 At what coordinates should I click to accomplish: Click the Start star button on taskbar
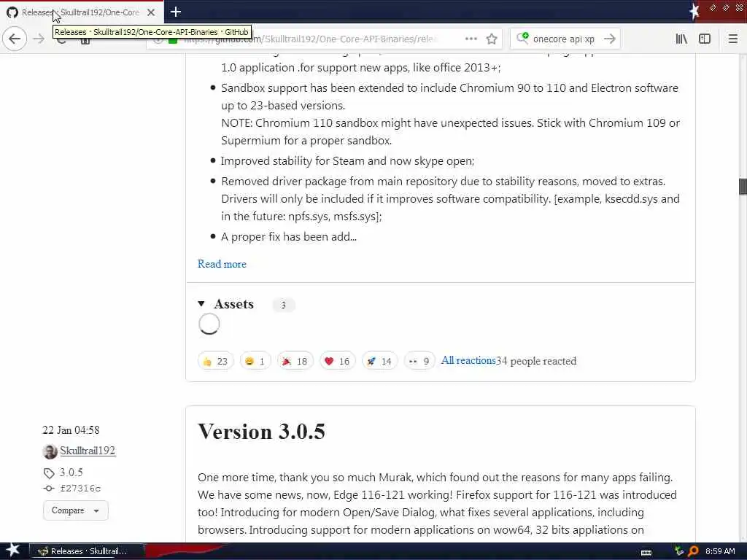12,551
